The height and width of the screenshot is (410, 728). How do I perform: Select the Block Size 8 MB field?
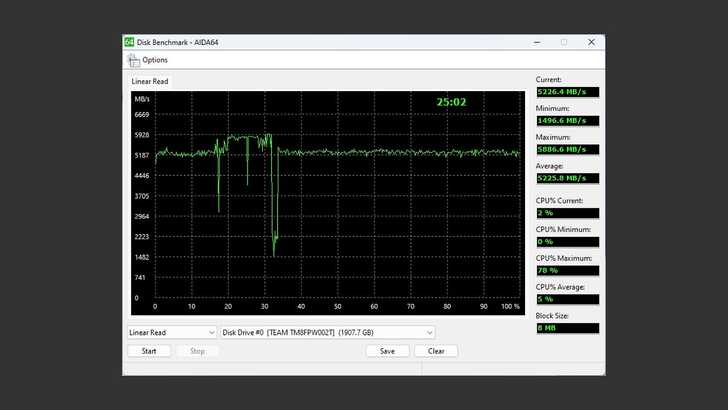pyautogui.click(x=567, y=328)
